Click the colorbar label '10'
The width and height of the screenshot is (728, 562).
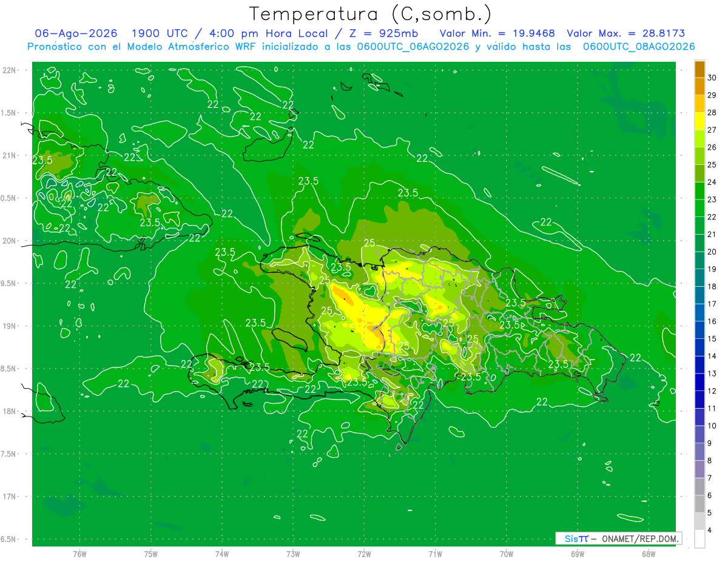[712, 426]
